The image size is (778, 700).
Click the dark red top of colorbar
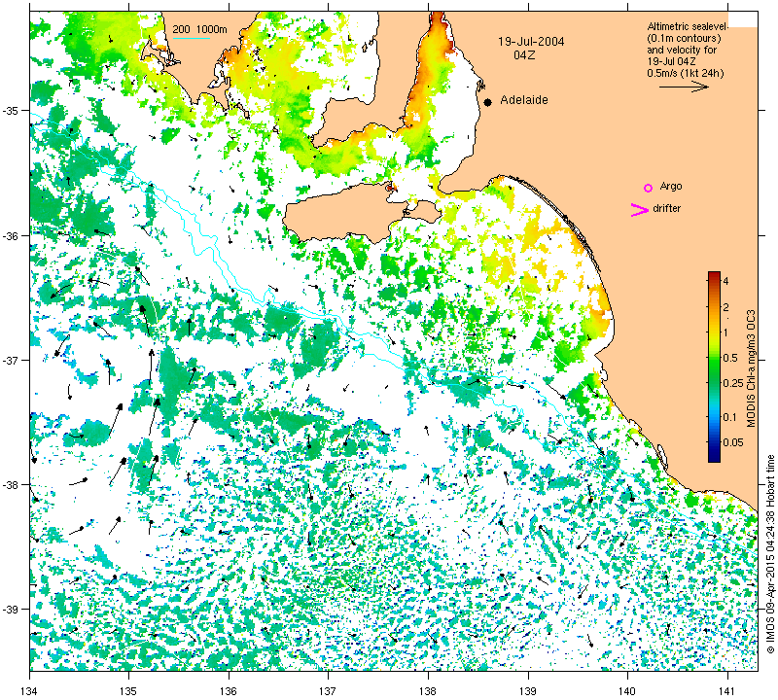pos(714,274)
